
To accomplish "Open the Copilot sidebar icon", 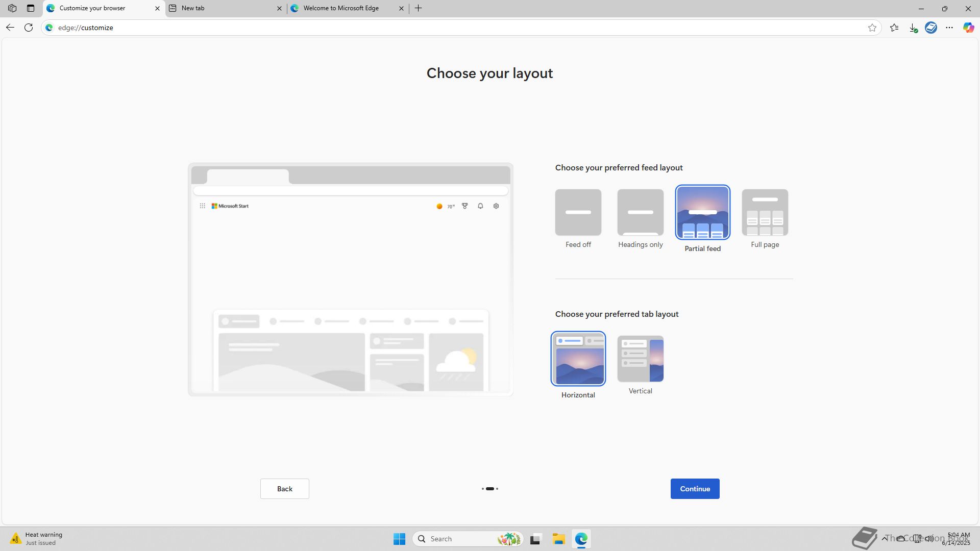I will pos(968,28).
